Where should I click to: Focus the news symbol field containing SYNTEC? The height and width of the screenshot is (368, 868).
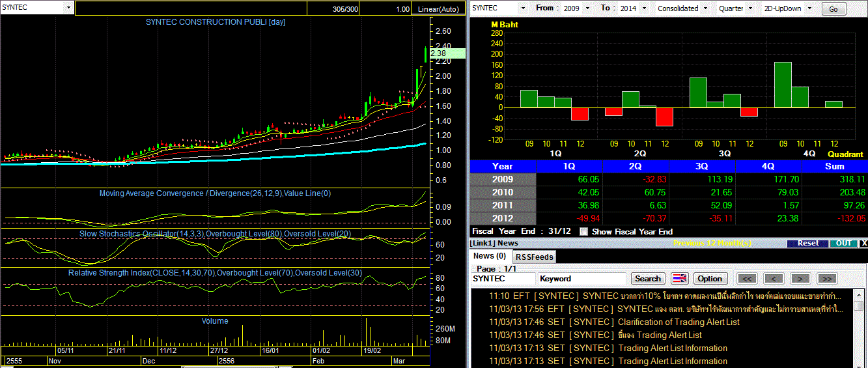click(x=503, y=279)
